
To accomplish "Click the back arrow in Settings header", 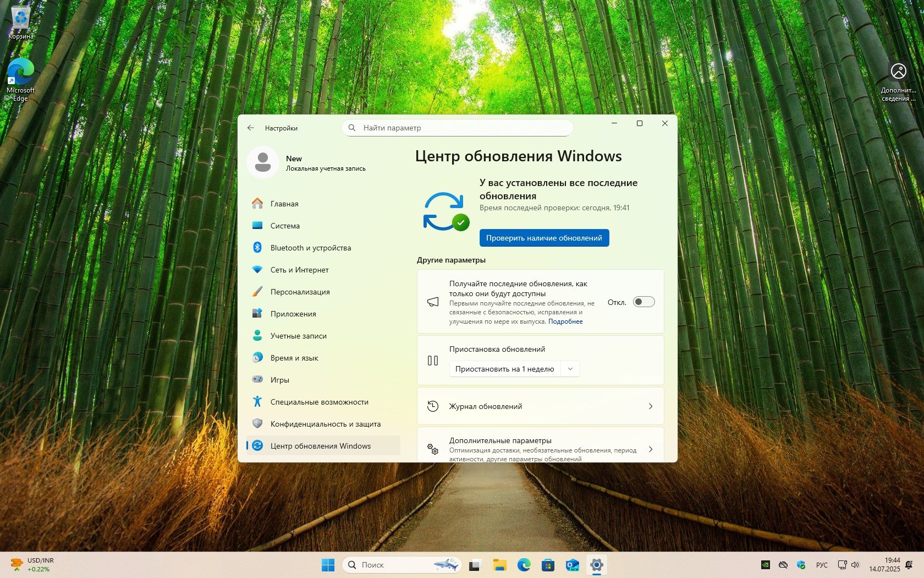I will [x=251, y=128].
